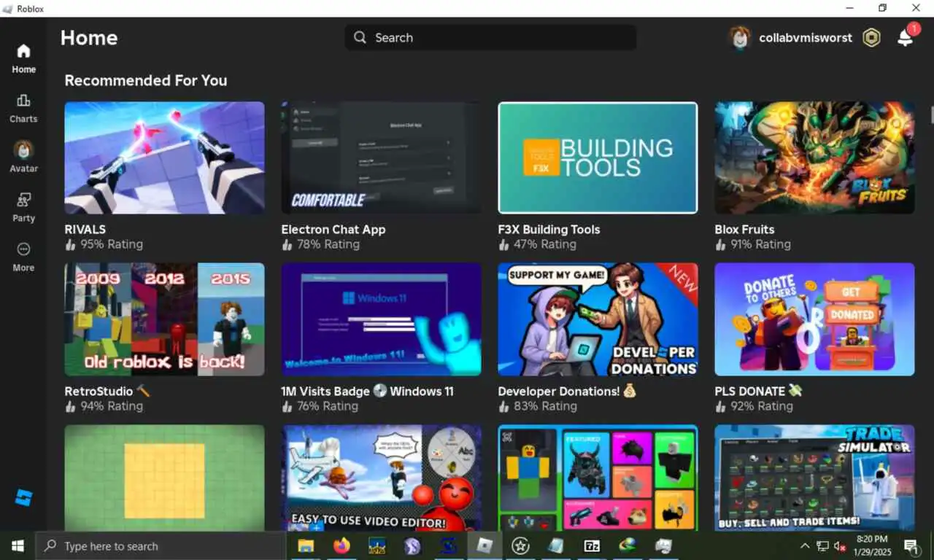This screenshot has width=934, height=560.
Task: Open the notifications bell
Action: click(x=905, y=38)
